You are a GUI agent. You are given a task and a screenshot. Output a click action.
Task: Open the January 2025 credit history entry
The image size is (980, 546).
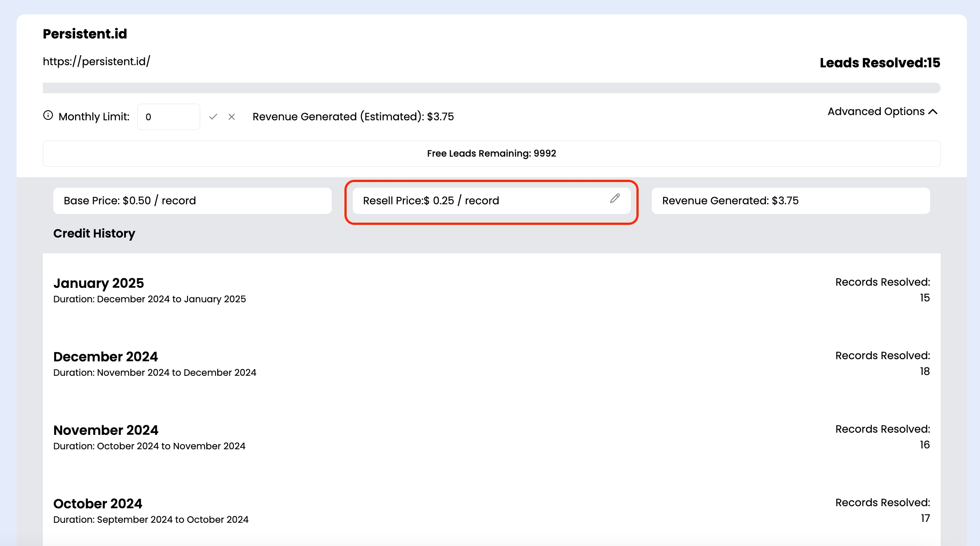[x=98, y=283]
